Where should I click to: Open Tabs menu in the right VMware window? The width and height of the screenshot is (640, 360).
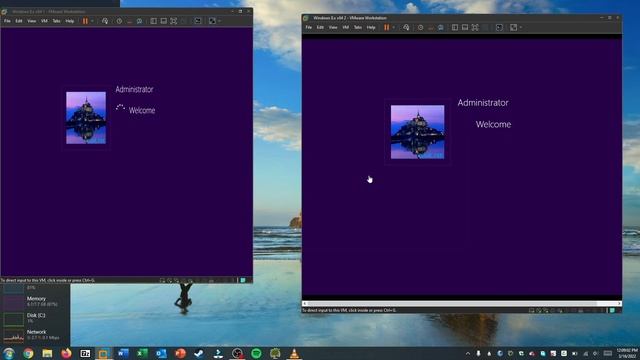(358, 27)
